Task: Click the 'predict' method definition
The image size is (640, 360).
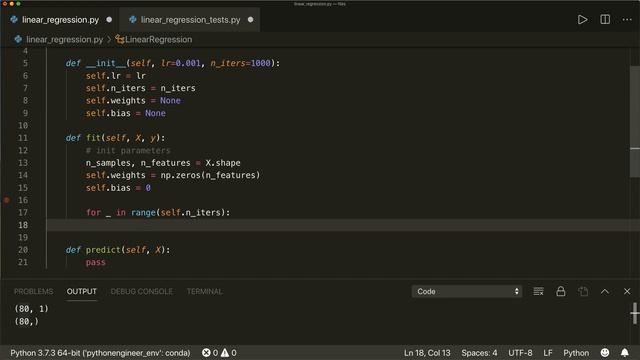Action: click(103, 250)
